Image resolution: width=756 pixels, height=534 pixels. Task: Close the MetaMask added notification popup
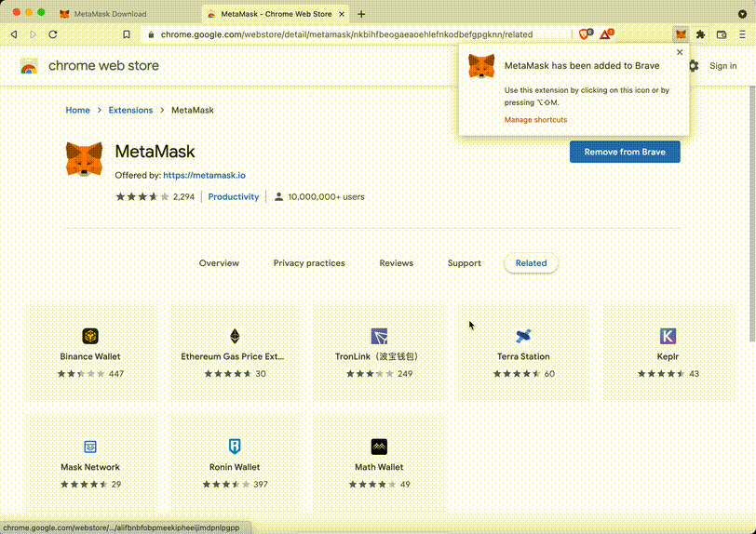[680, 52]
